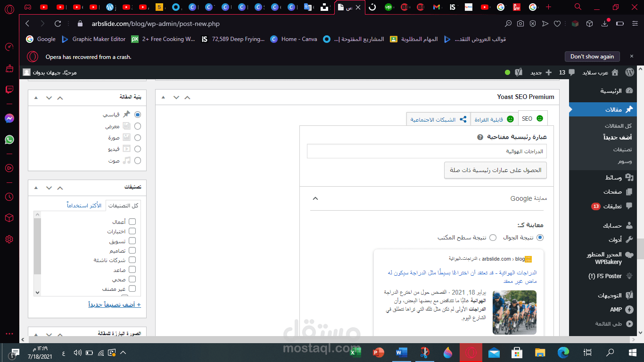Screen dimensions: 644x362
Task: Open Snipping tool from the taskbar
Action: coord(425,352)
